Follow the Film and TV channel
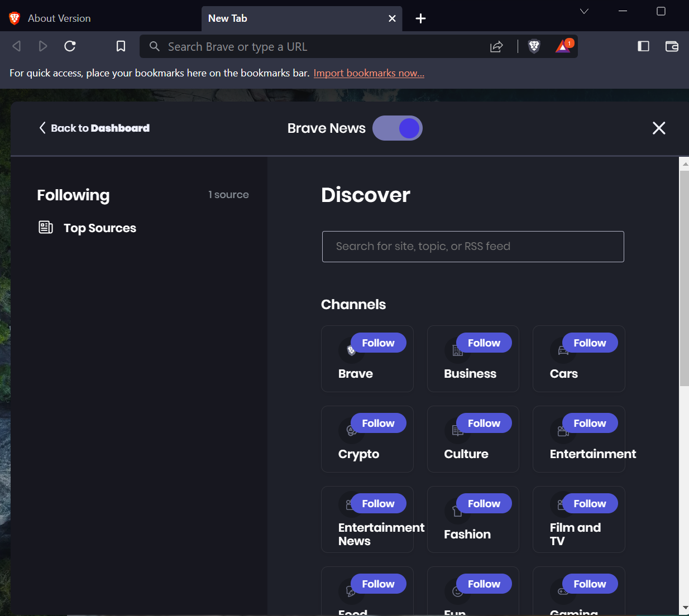Image resolution: width=689 pixels, height=616 pixels. point(590,503)
